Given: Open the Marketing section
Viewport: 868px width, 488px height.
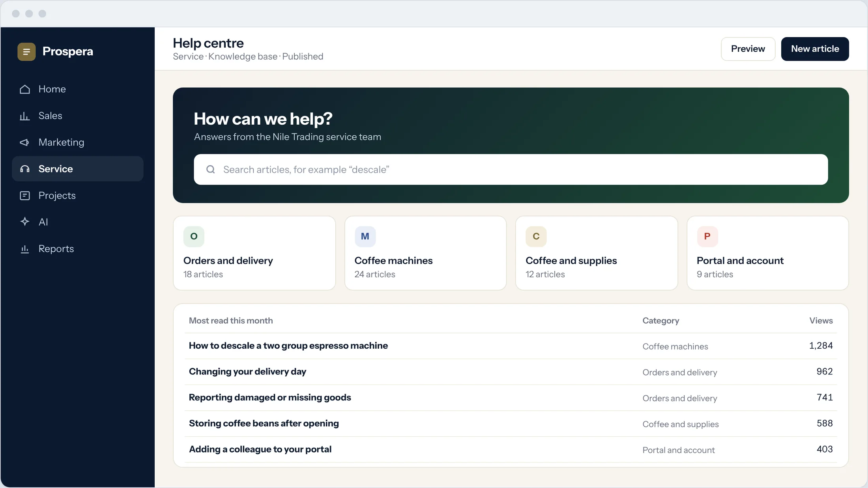Looking at the screenshot, I should (x=78, y=142).
